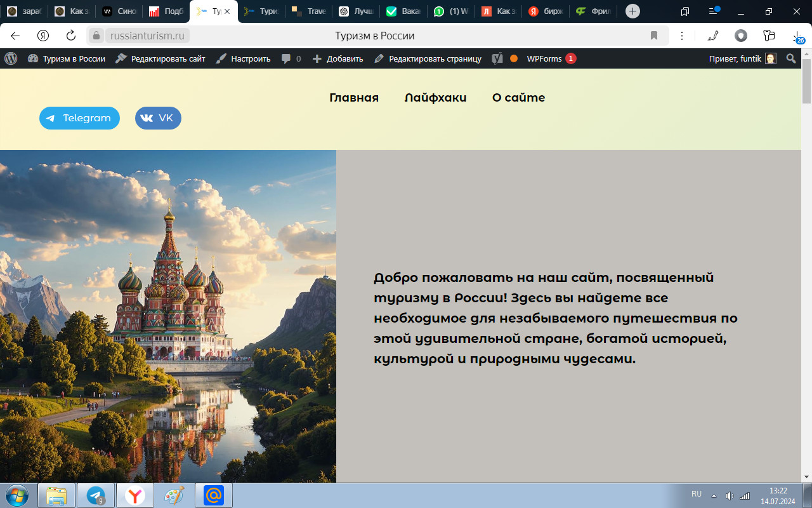Open the three-dot page options menu

click(682, 36)
